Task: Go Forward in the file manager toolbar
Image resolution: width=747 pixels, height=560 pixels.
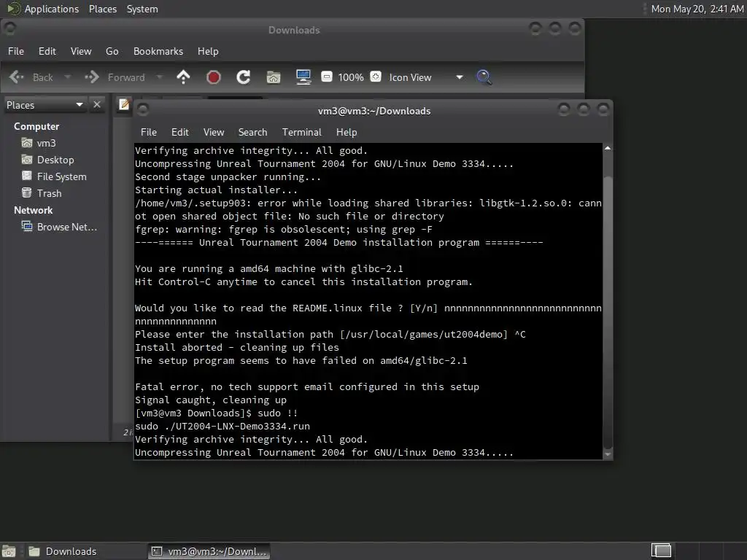Action: 115,77
